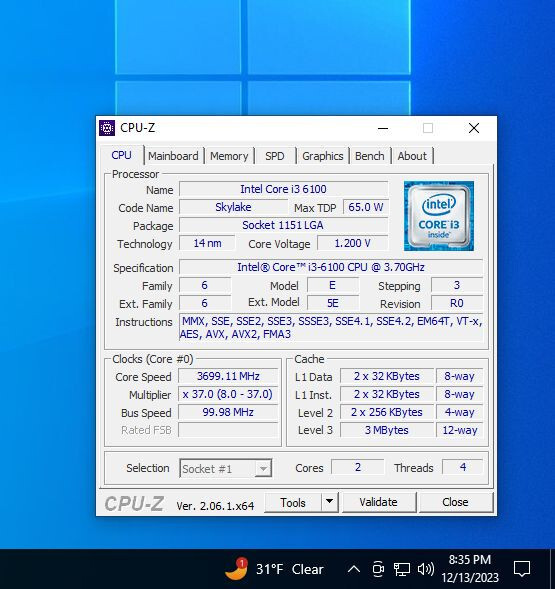The height and width of the screenshot is (589, 555).
Task: Click the Validate button
Action: (x=378, y=502)
